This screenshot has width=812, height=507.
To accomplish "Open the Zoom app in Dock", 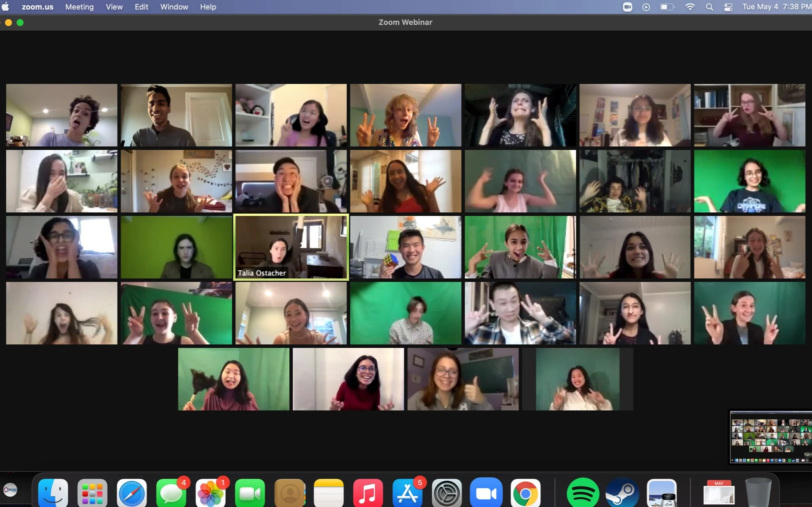I will (486, 493).
